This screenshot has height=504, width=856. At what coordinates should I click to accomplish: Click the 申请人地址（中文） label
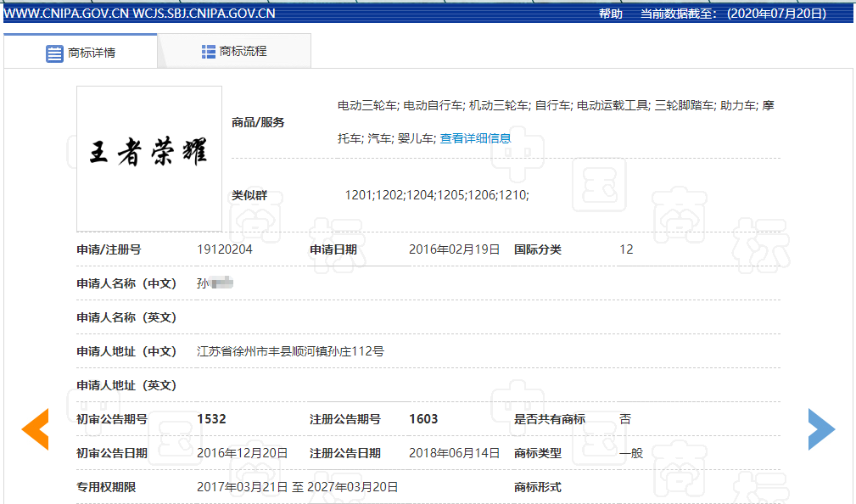[126, 351]
